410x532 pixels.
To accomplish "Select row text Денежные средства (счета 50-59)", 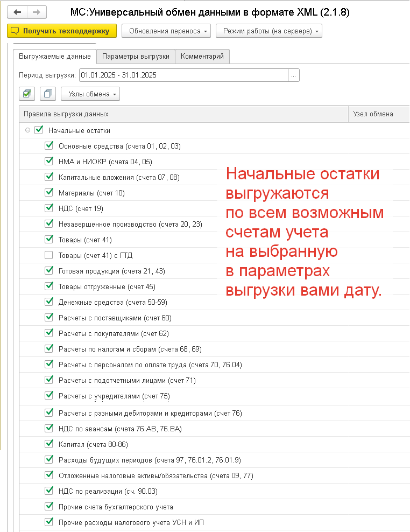I will pos(113,302).
